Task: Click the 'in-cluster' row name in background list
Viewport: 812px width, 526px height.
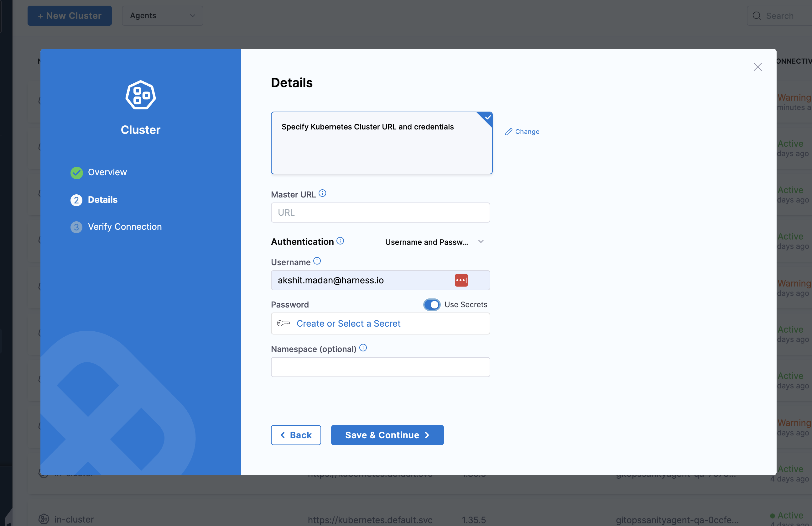Action: (x=74, y=519)
